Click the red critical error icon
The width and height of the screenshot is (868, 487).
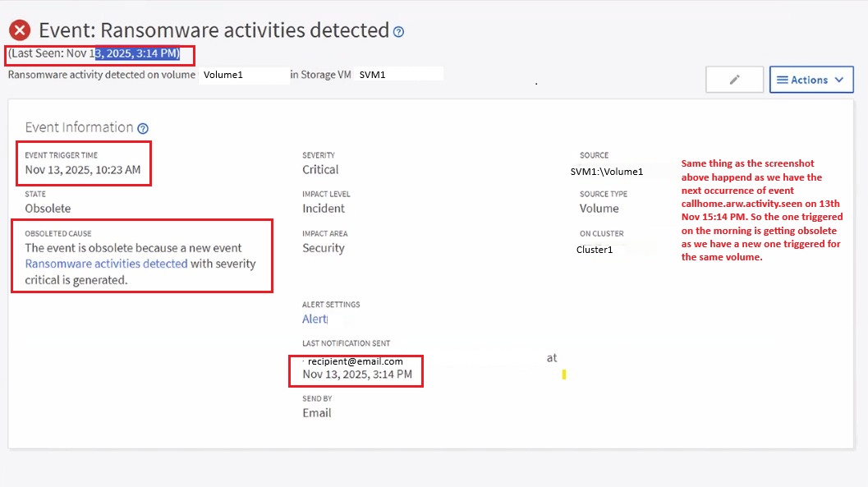(20, 30)
